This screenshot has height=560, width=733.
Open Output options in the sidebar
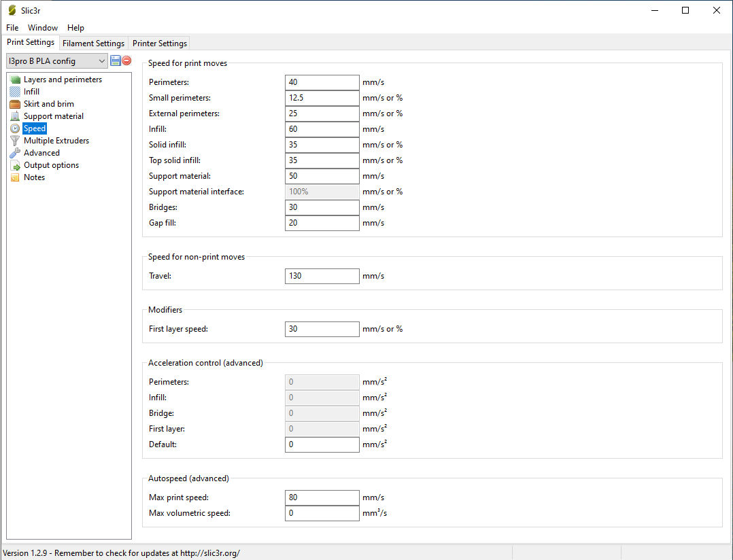click(x=51, y=165)
